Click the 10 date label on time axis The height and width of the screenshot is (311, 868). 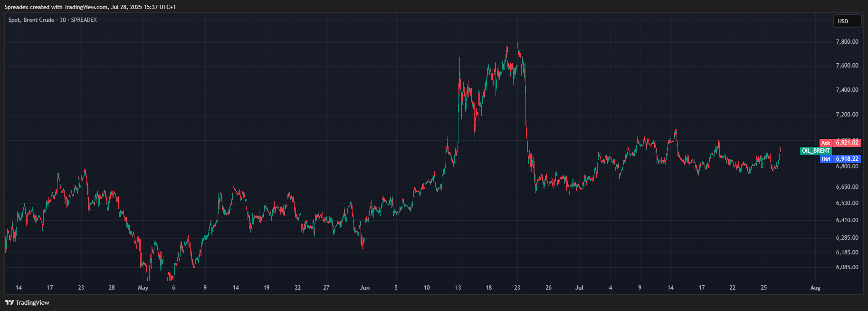427,288
